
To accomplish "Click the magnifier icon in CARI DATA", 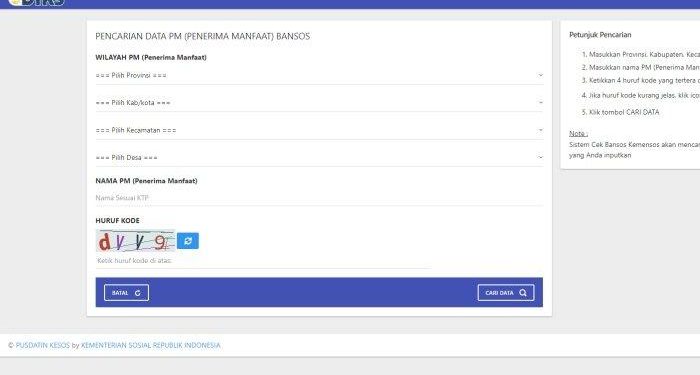I will click(523, 293).
